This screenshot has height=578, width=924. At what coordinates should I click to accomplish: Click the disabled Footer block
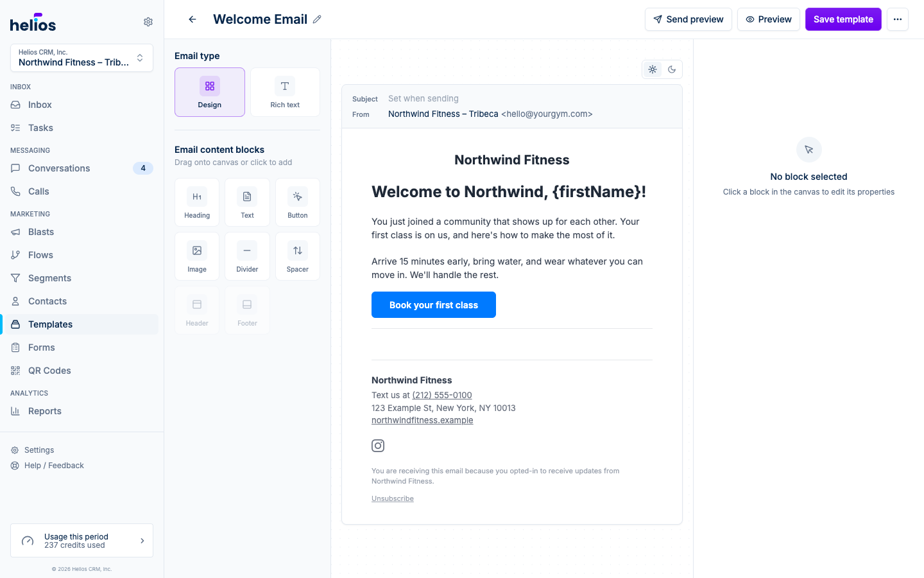click(247, 310)
